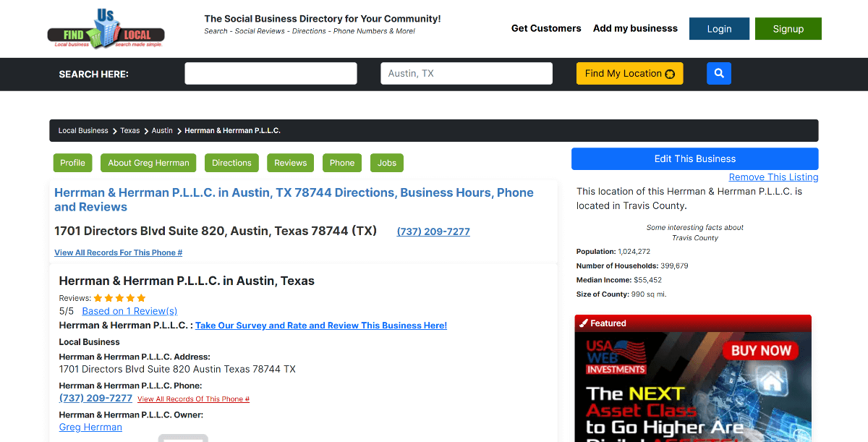Image resolution: width=868 pixels, height=442 pixels.
Task: Click phone number under Phone label
Action: 95,398
